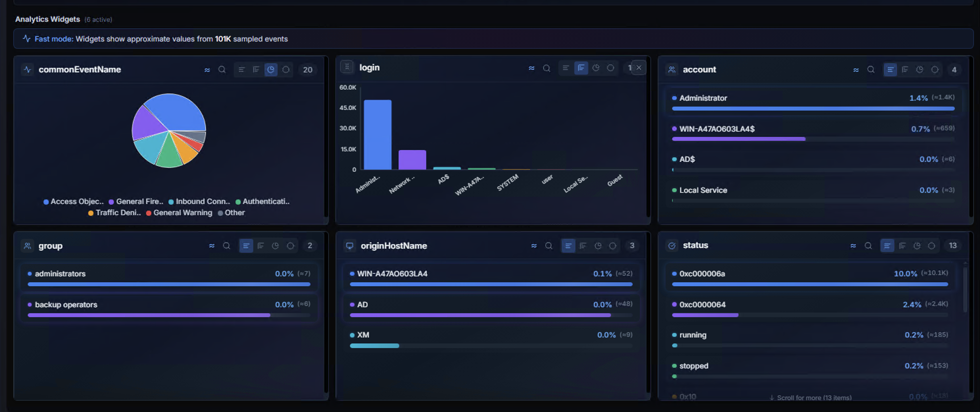Toggle approximate values in the status widget
This screenshot has width=980, height=412.
(853, 245)
